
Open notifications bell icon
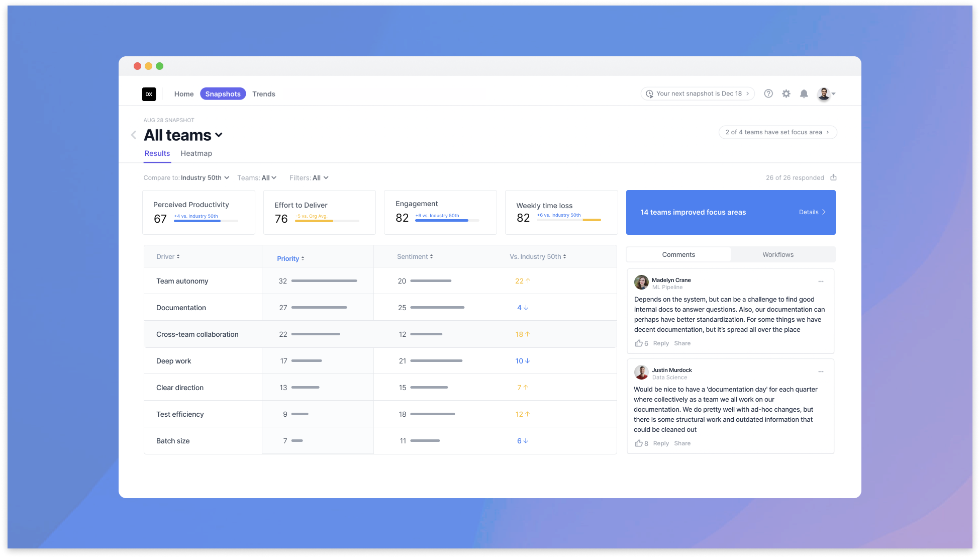point(804,94)
